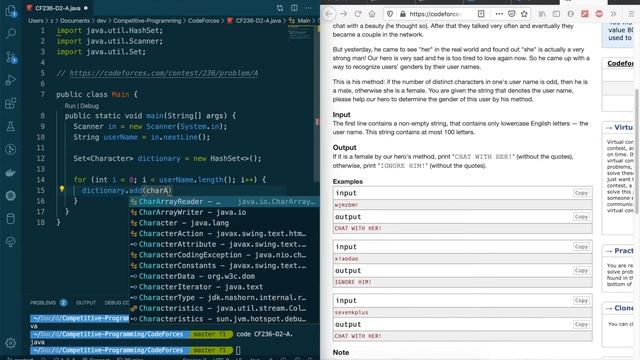This screenshot has width=640, height=360.
Task: Copy the input of the sevenkplus example
Action: [581, 300]
